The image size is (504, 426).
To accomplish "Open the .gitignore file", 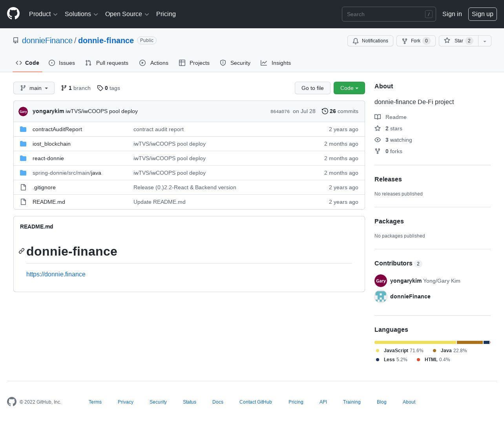I will point(44,187).
